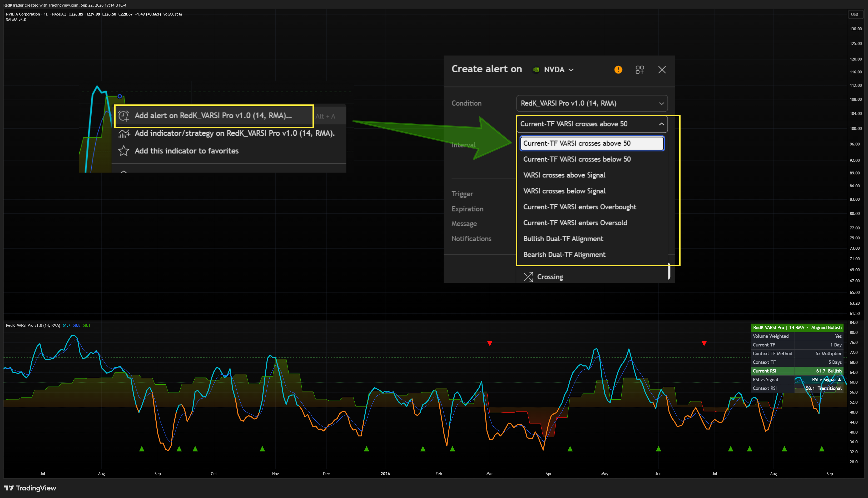Image resolution: width=868 pixels, height=498 pixels.
Task: Click the Expiration label in alert dialog
Action: [x=467, y=209]
